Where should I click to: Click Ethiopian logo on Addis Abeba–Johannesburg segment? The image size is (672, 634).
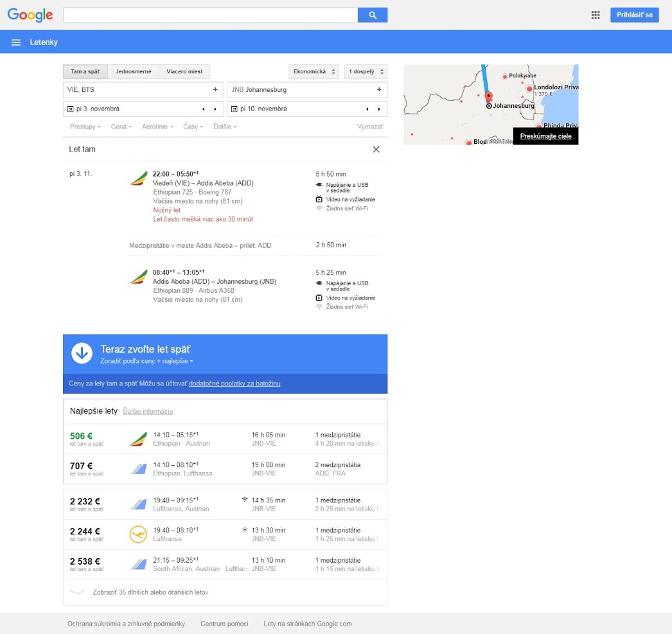138,277
